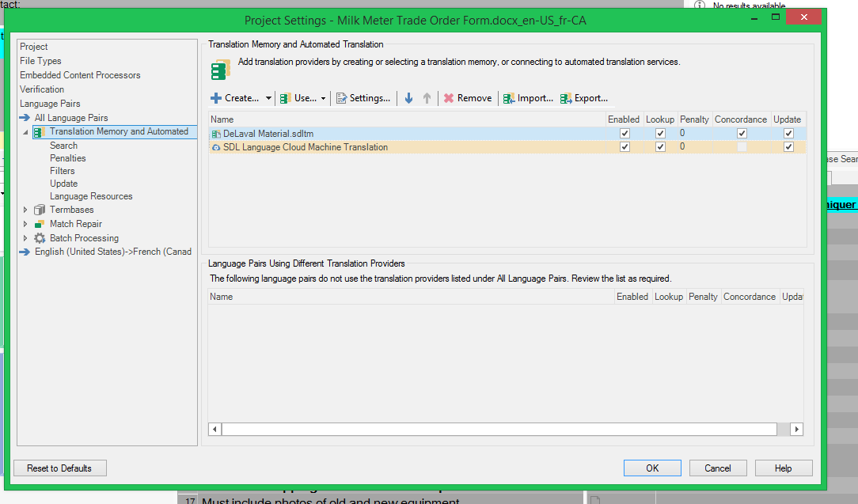Move selected provider up with gray arrow
The width and height of the screenshot is (858, 504).
point(427,98)
